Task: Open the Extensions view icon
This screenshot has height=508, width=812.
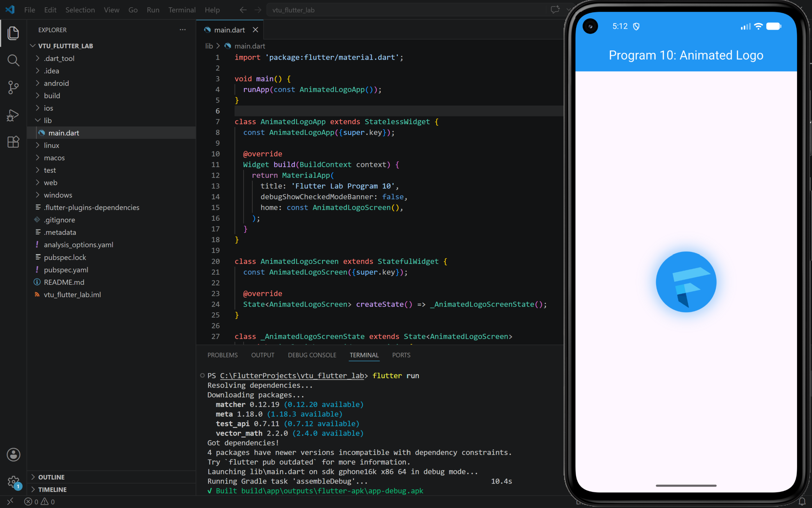Action: 13,142
